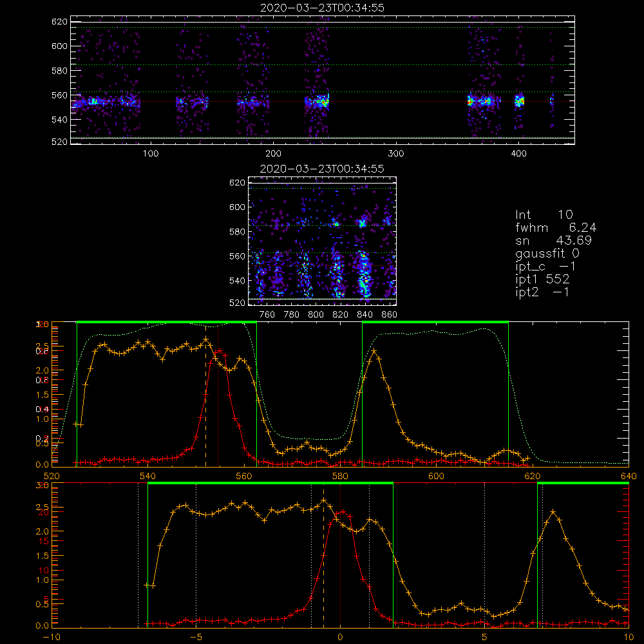
Task: Click the 640 x-axis label of the profile plot
Action: coord(629,476)
